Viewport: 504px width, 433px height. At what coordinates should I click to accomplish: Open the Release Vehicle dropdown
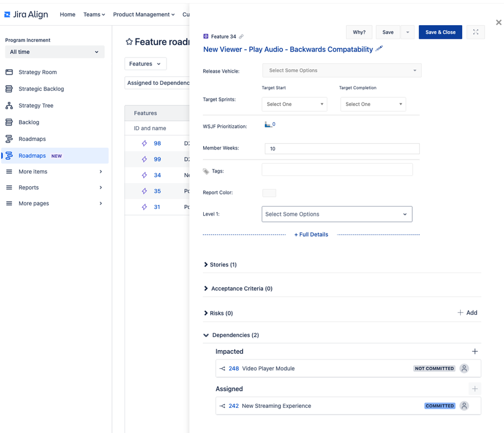[342, 70]
